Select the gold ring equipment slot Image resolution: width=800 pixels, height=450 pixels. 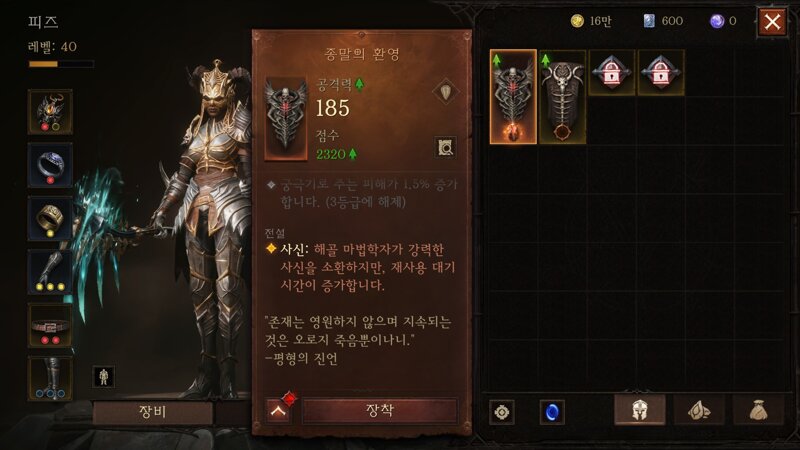pyautogui.click(x=50, y=218)
